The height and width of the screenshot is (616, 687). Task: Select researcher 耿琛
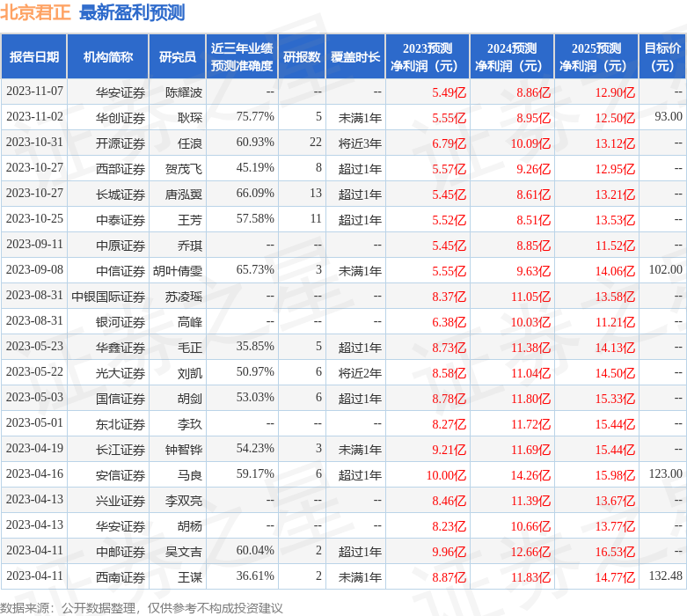[x=190, y=118]
